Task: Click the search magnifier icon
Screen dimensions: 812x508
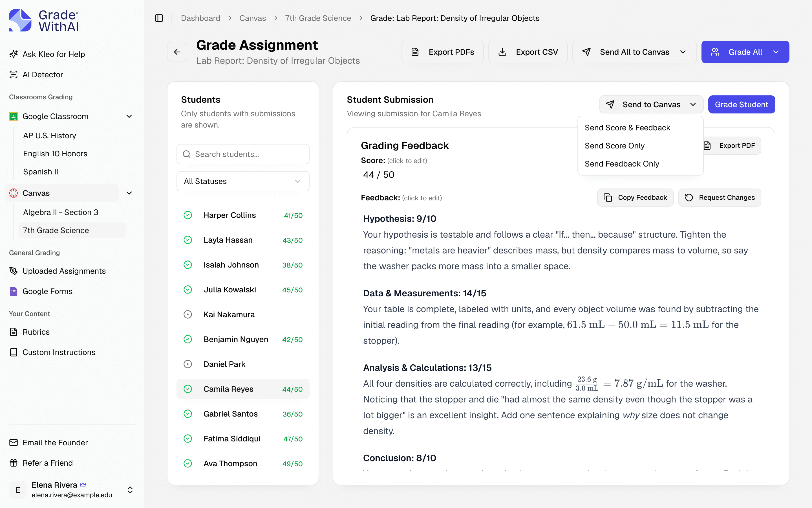Action: point(187,154)
